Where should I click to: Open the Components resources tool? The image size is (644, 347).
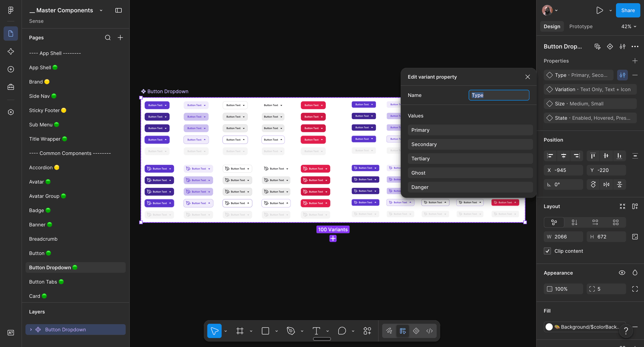367,331
